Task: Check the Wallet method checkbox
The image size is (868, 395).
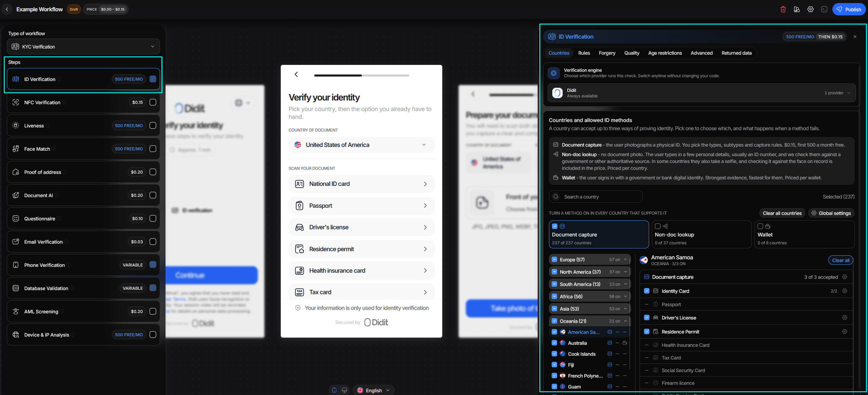Action: pyautogui.click(x=760, y=226)
